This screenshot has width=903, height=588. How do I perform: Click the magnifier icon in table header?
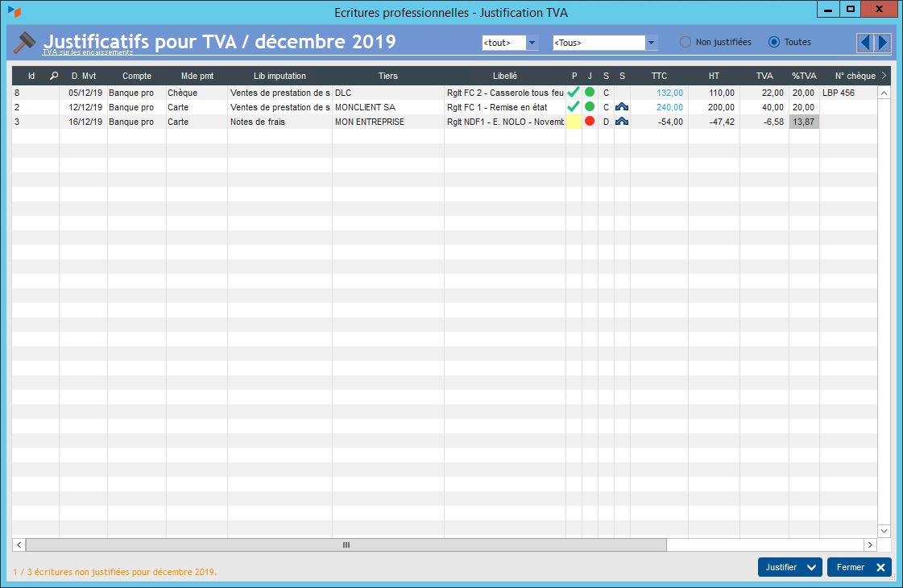(x=54, y=76)
